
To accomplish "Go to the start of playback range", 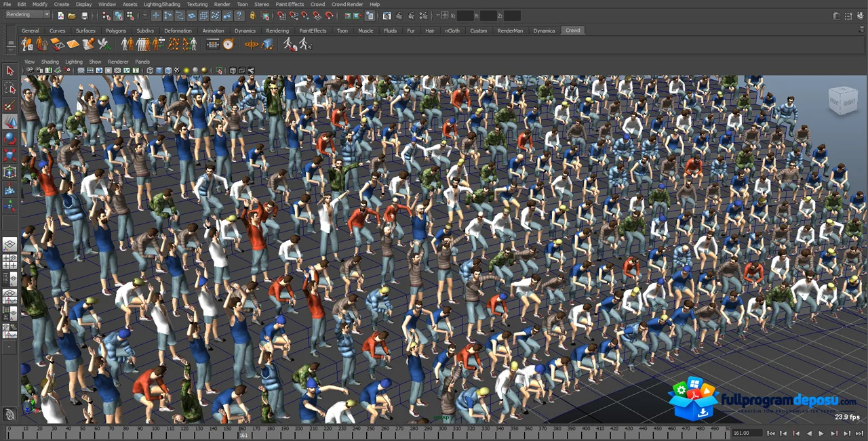I will pyautogui.click(x=770, y=433).
